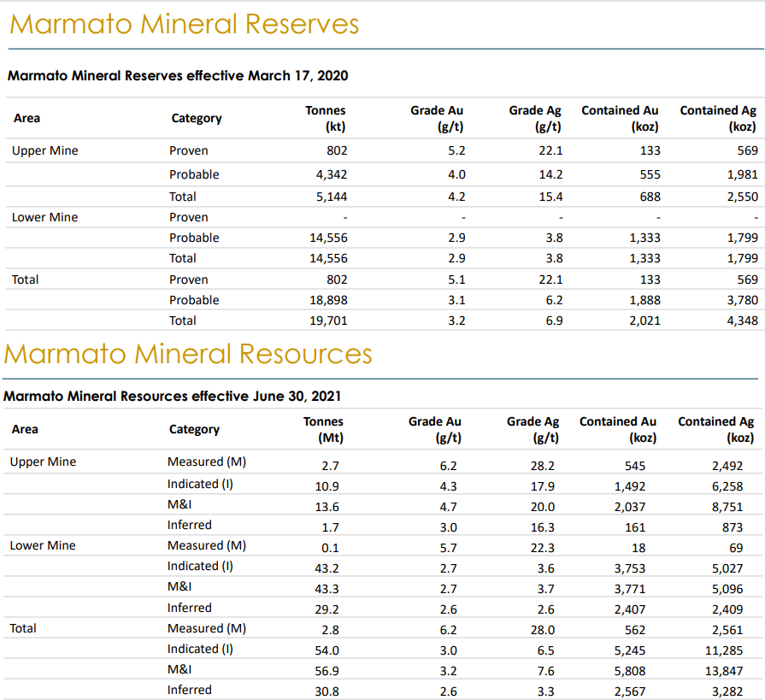Image resolution: width=765 pixels, height=700 pixels.
Task: Click the 'Tonnes (Mt)' column header
Action: point(323,430)
